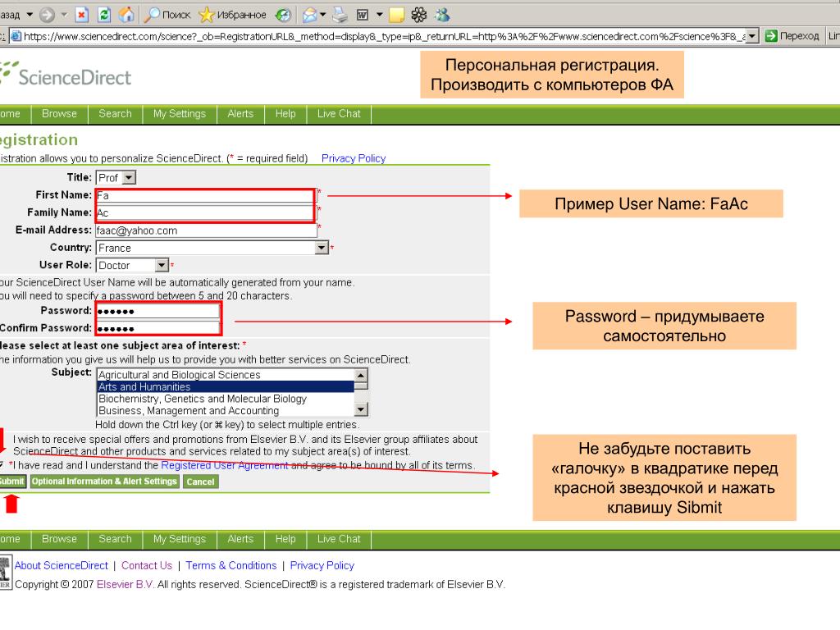Click the Optional Information & Alert Settings button
The image size is (840, 630).
pyautogui.click(x=104, y=481)
